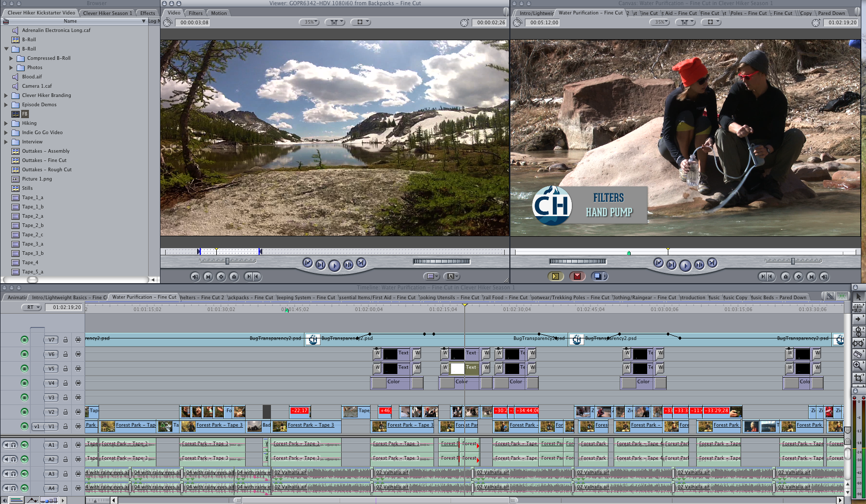The width and height of the screenshot is (866, 504).
Task: Expand the Photos bin
Action: pyautogui.click(x=11, y=68)
